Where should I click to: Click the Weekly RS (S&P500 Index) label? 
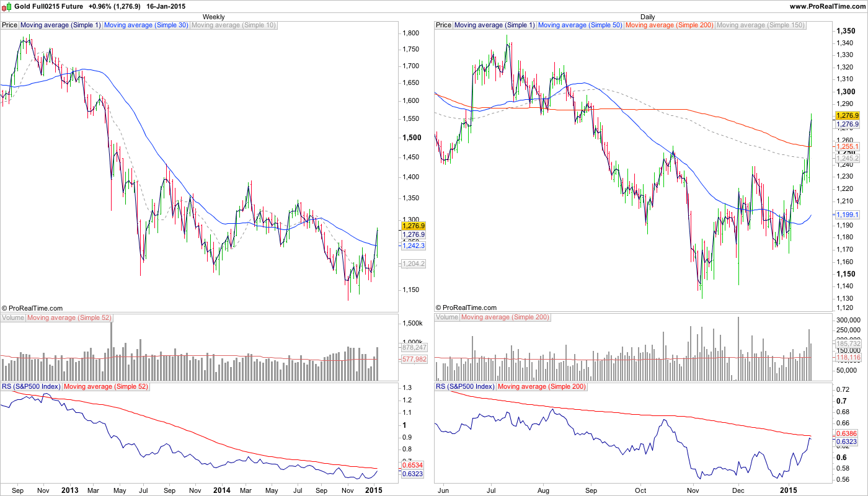click(31, 387)
